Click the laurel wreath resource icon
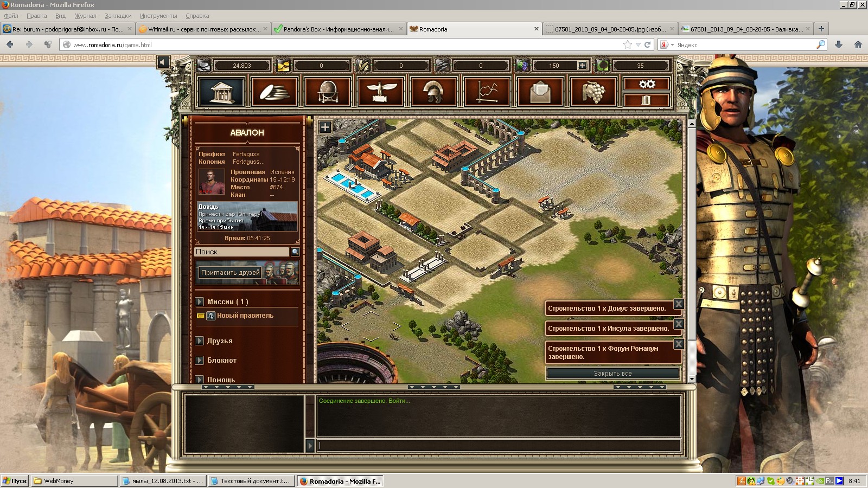The height and width of the screenshot is (488, 868). click(602, 65)
